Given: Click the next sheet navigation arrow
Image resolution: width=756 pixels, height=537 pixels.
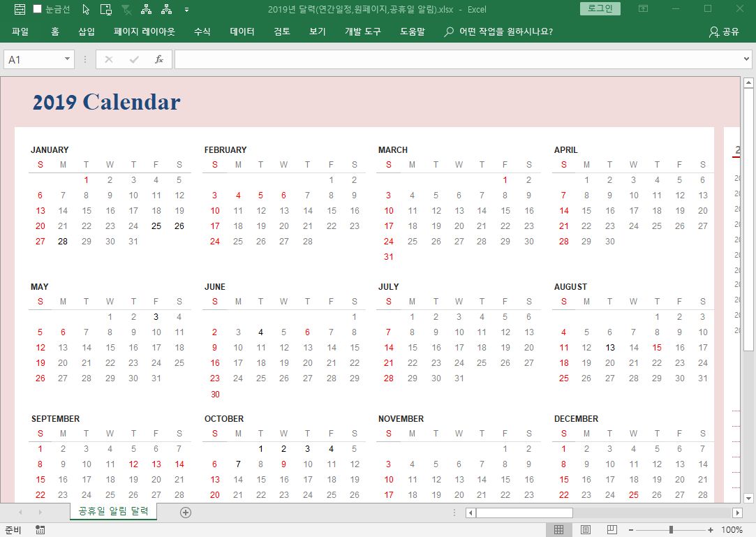Looking at the screenshot, I should pyautogui.click(x=40, y=512).
